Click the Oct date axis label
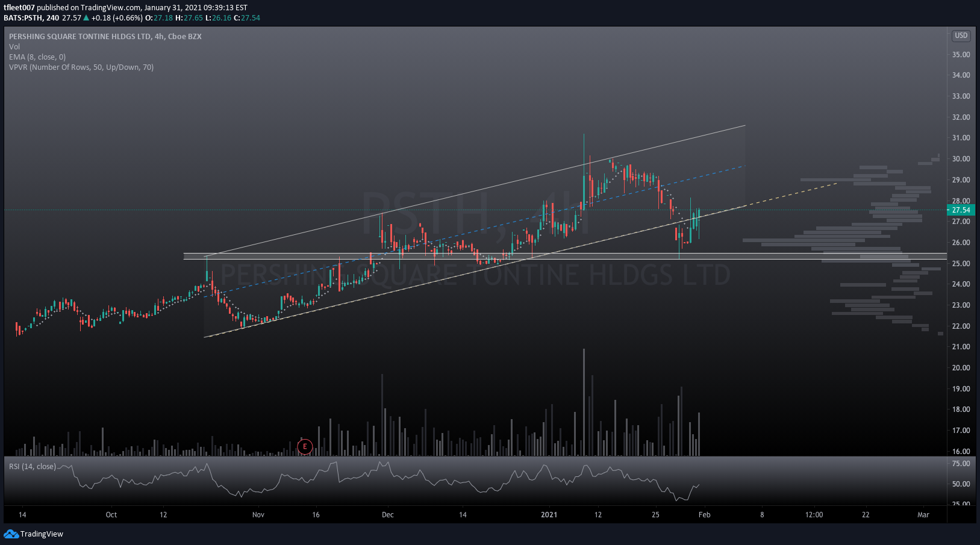 111,515
